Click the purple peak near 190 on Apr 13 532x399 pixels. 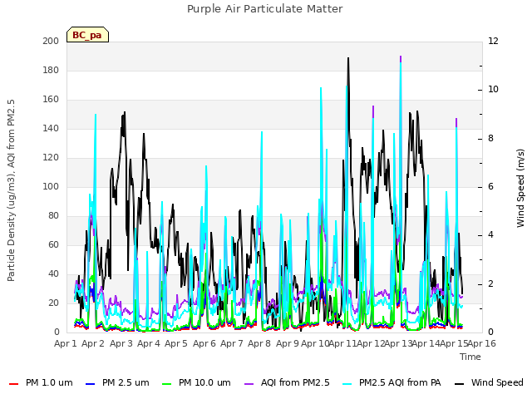(x=401, y=58)
